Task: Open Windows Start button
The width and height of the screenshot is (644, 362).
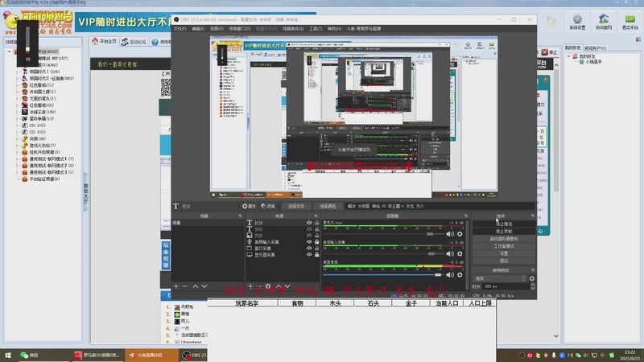Action: click(8, 355)
